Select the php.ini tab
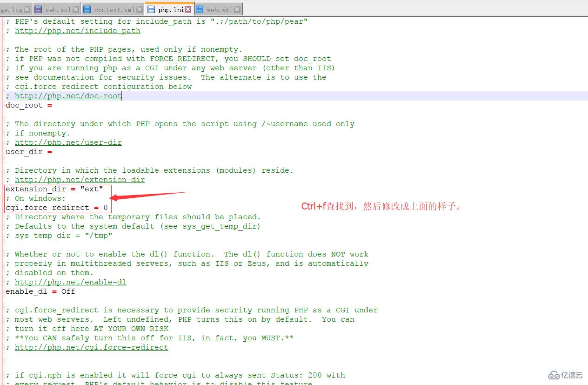This screenshot has height=385, width=588. pyautogui.click(x=170, y=9)
